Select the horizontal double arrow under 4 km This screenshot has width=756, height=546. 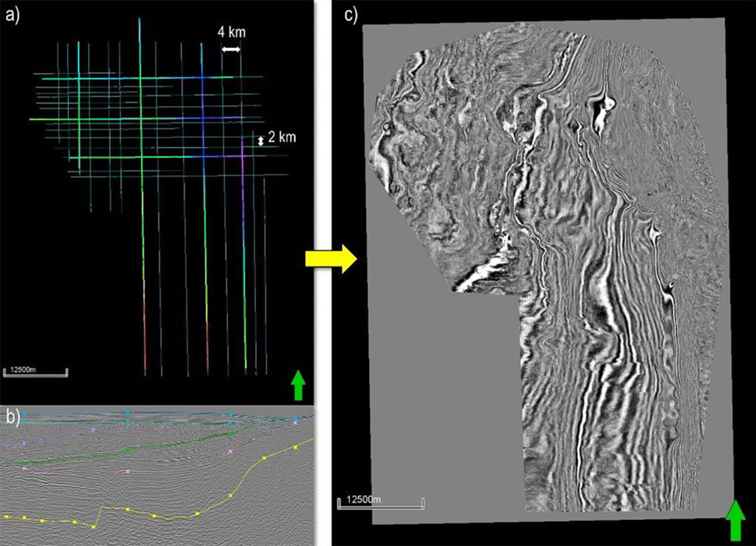coord(231,50)
